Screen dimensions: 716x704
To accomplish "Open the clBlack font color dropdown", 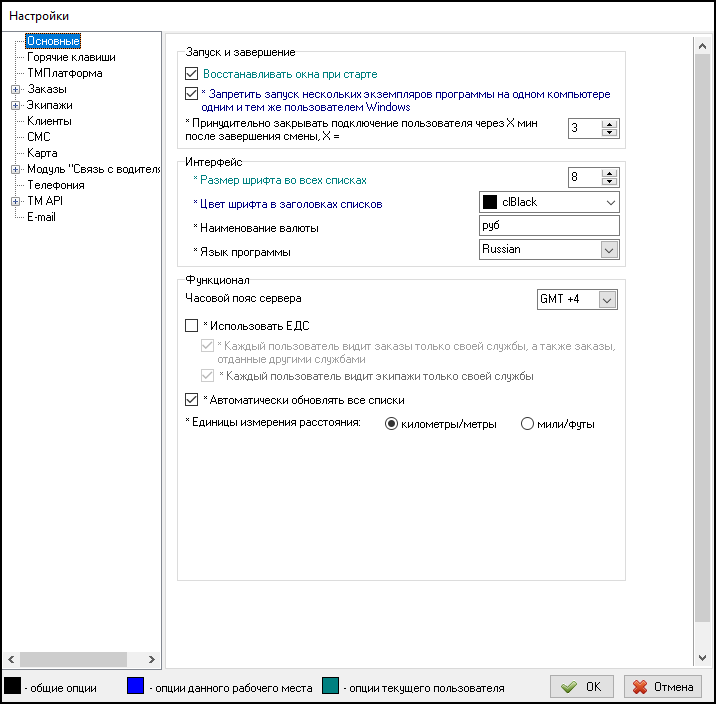I will coord(609,202).
